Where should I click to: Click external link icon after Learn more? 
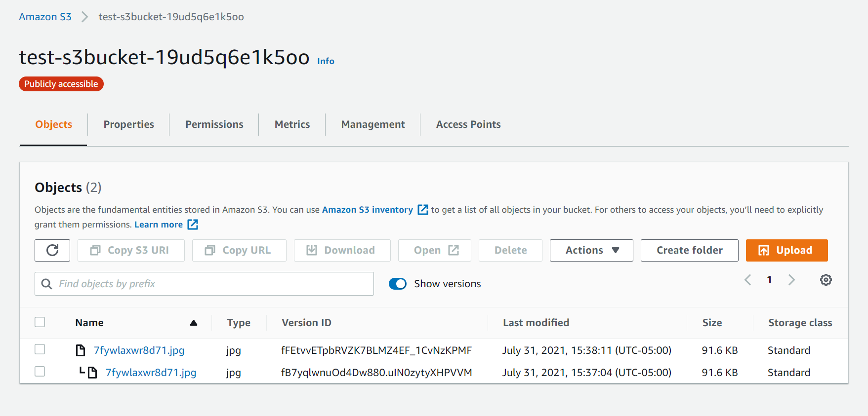193,225
